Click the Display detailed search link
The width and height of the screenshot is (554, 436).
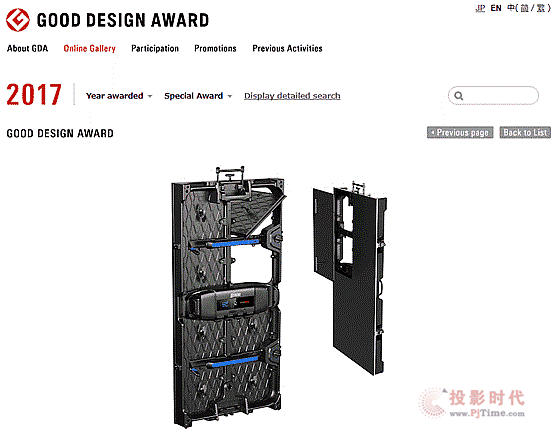coord(292,96)
